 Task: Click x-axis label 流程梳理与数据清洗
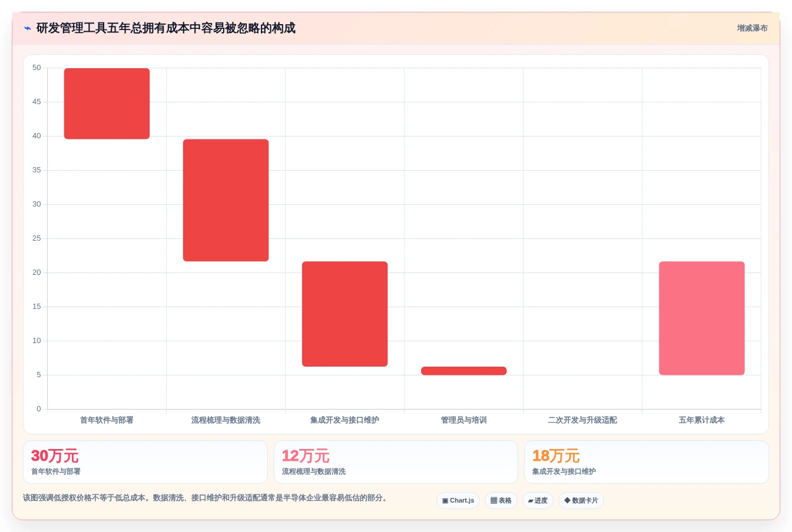coord(226,420)
